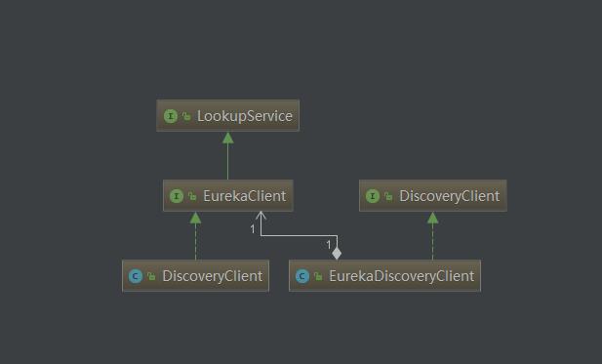Click the public lock icon on LookupService
This screenshot has width=602, height=364.
(x=186, y=116)
